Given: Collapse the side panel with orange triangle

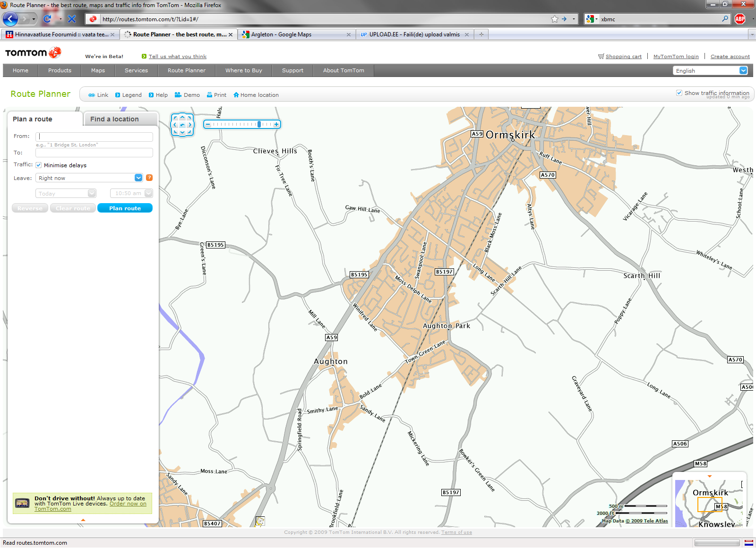Looking at the screenshot, I should coord(83,520).
